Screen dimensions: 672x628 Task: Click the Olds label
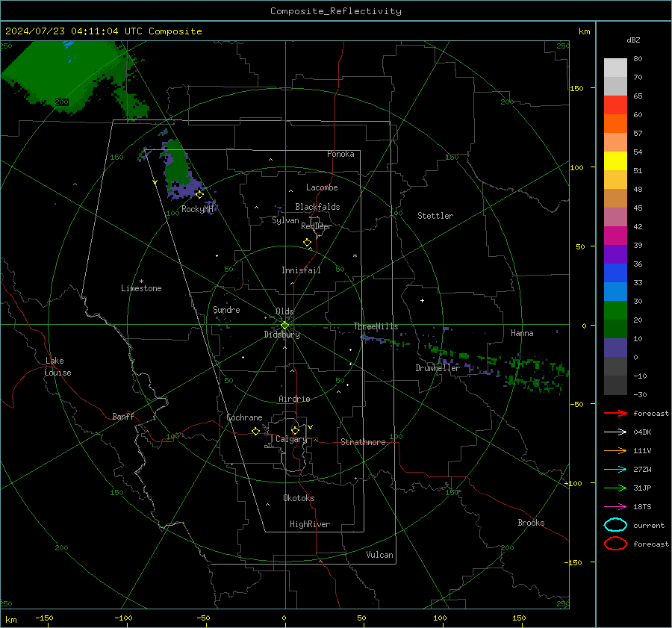pyautogui.click(x=284, y=311)
